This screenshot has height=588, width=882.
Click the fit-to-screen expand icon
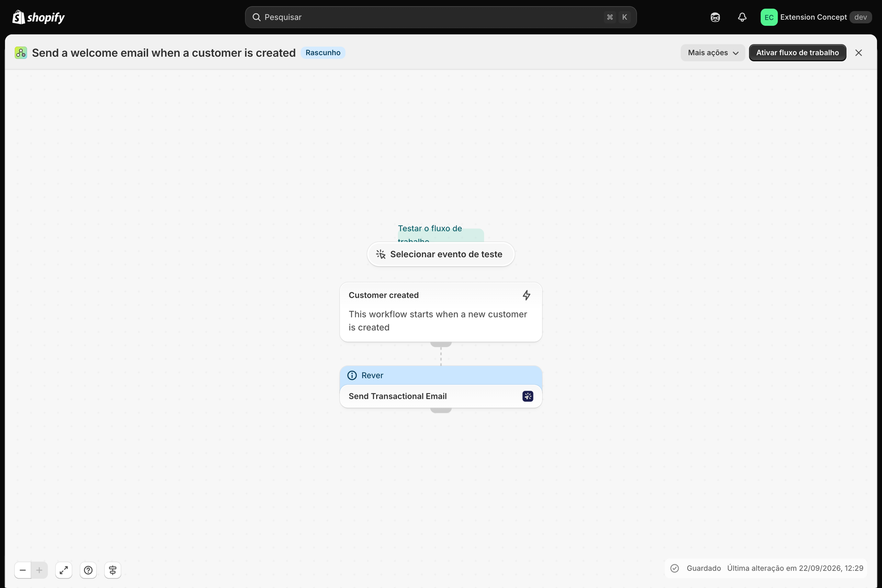(x=64, y=570)
